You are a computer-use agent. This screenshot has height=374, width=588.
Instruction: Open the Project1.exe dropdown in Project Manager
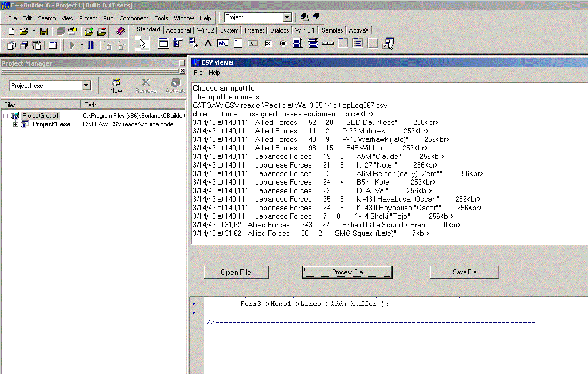point(87,86)
